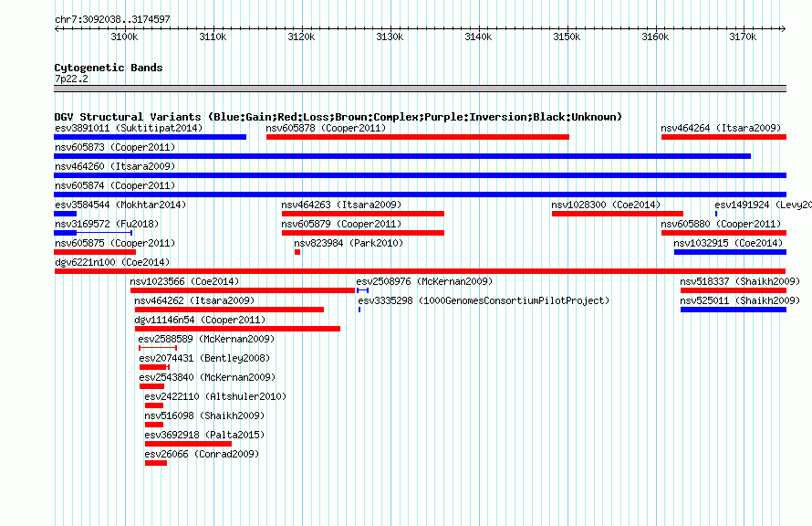The height and width of the screenshot is (526, 812).
Task: Select esv3692918 (Palta2015) label
Action: tap(204, 435)
